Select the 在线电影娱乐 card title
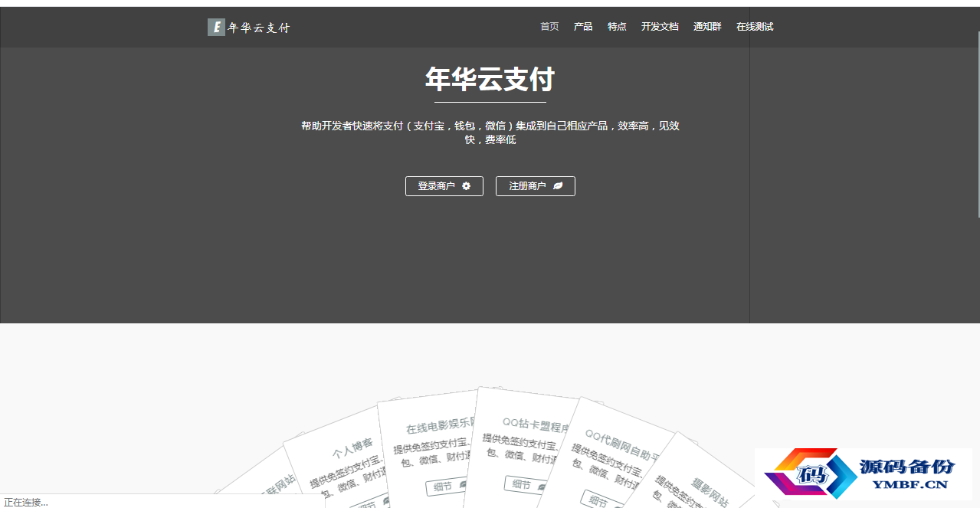The height and width of the screenshot is (508, 980). tap(441, 425)
